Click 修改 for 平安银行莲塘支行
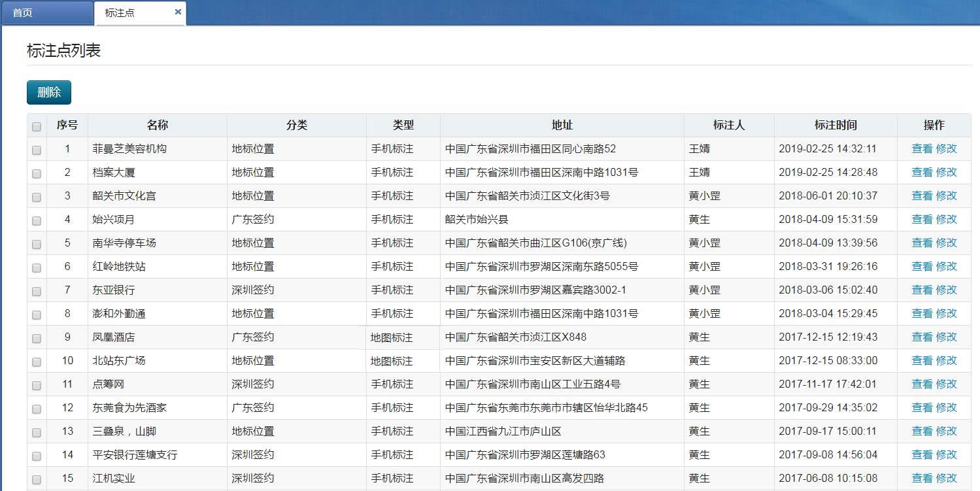Image resolution: width=980 pixels, height=491 pixels. [946, 454]
